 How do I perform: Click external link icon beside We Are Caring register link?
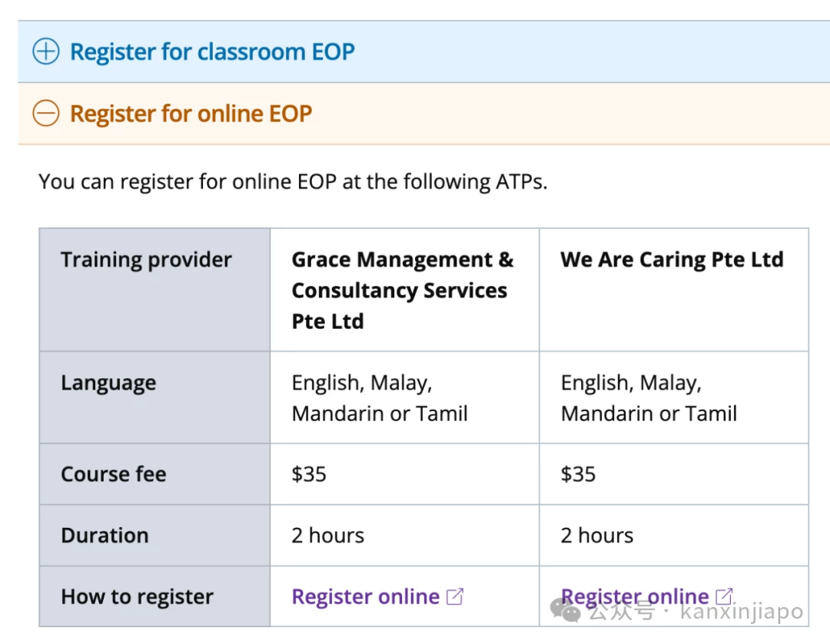[x=724, y=597]
